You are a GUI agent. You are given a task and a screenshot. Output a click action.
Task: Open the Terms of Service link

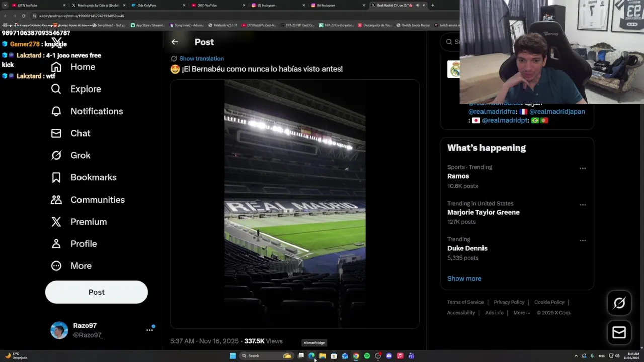coord(465,302)
